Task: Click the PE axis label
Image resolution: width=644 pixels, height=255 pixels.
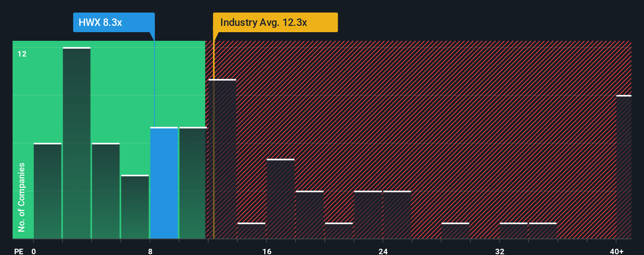Action: [x=19, y=251]
